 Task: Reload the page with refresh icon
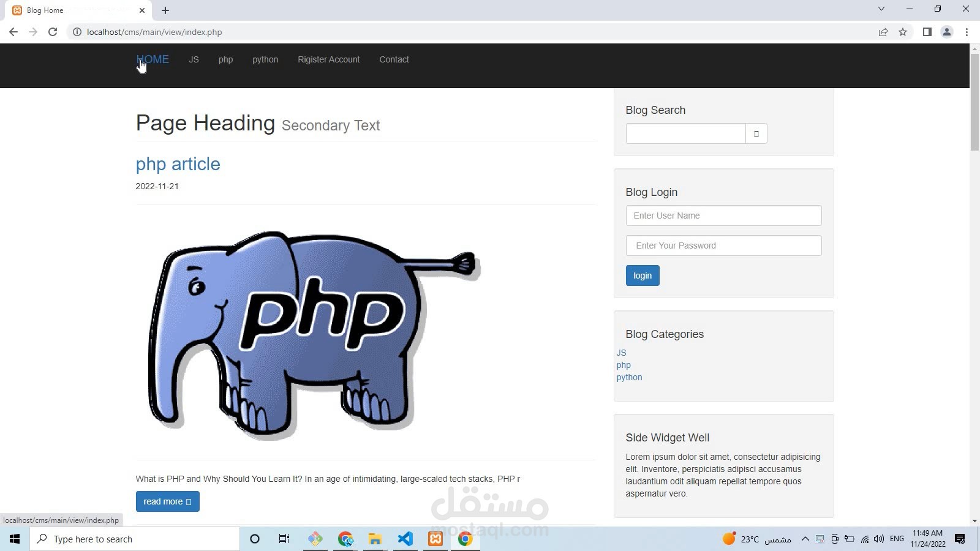pyautogui.click(x=53, y=32)
